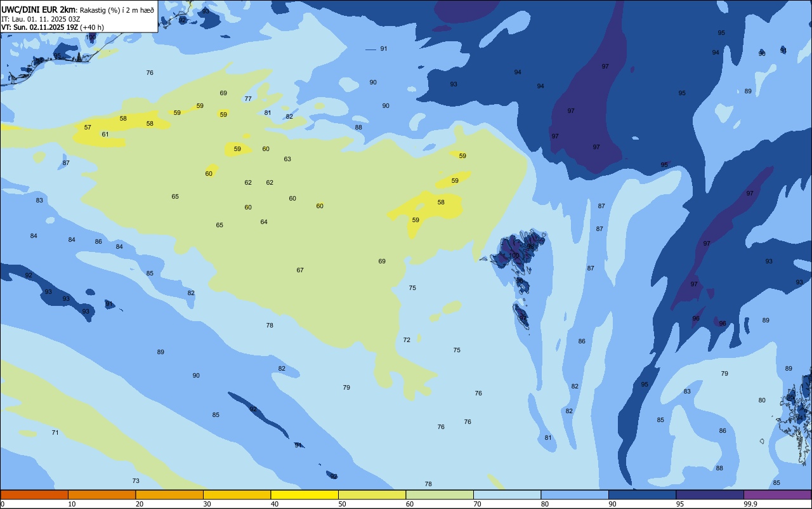This screenshot has width=812, height=509.
Task: Select the medium blue 80–90 legend swatch
Action: pyautogui.click(x=575, y=494)
